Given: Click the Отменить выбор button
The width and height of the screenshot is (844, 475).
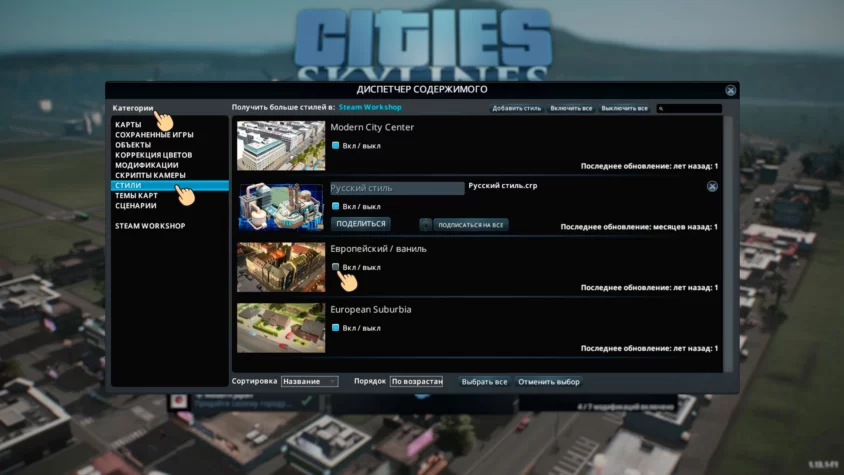Looking at the screenshot, I should [548, 382].
